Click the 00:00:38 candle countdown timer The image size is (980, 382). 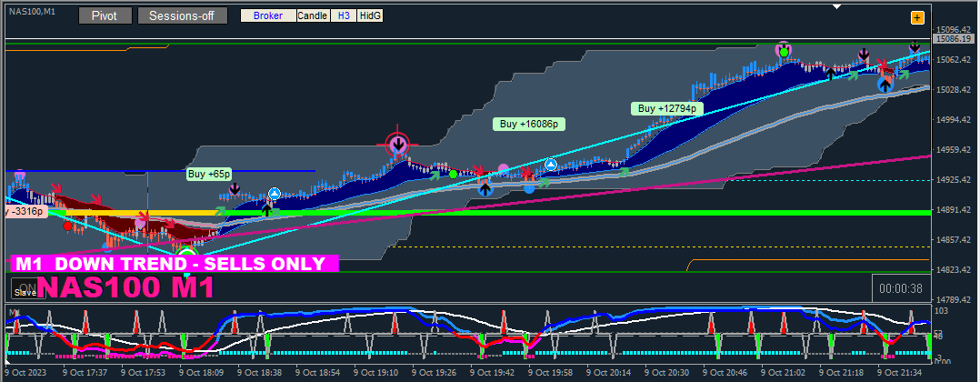(901, 289)
